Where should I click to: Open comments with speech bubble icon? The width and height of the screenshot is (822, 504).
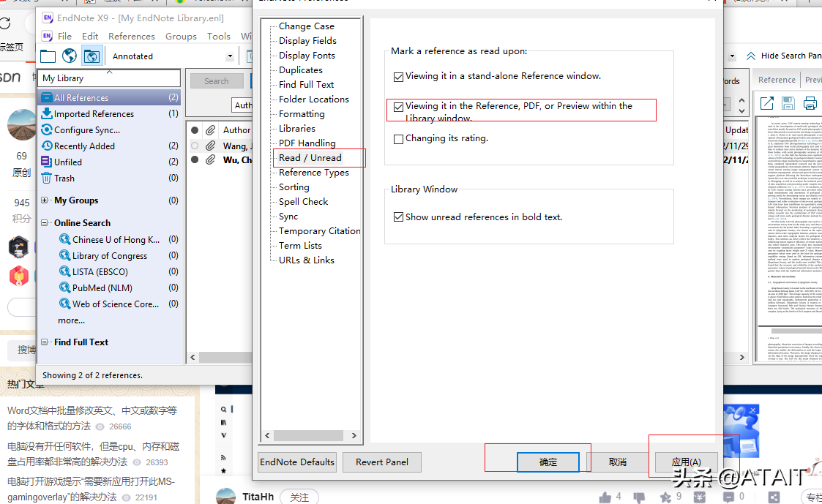click(729, 497)
